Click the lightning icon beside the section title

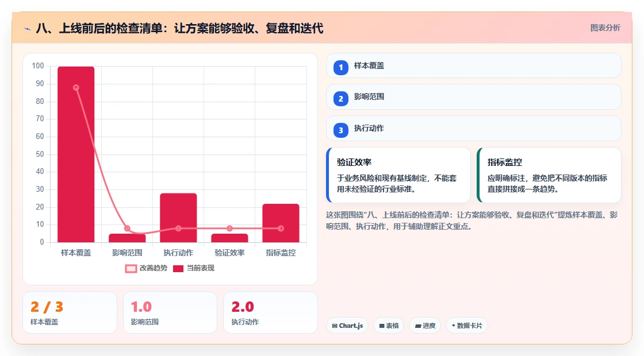(x=28, y=29)
